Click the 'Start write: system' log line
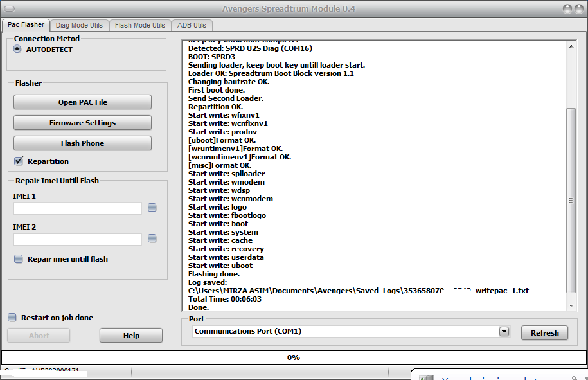Screen dimensions: 588x380 click(223, 232)
